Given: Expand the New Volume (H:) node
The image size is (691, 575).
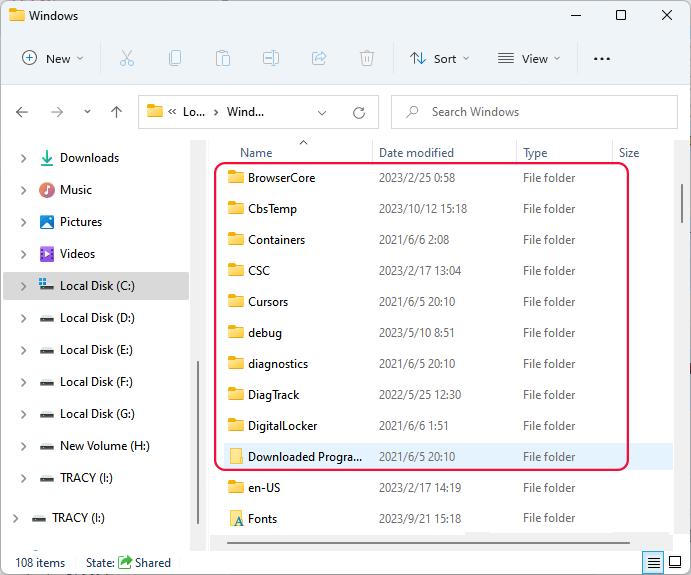Looking at the screenshot, I should (23, 446).
